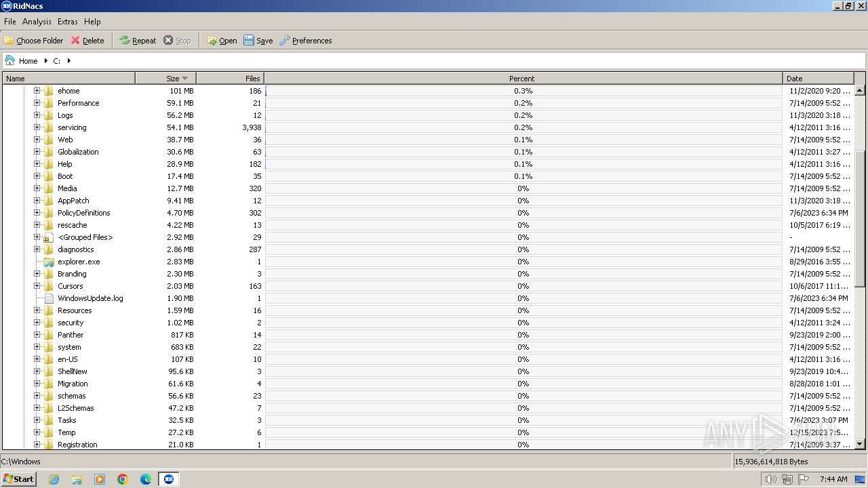Click the Home icon in path bar

coord(10,60)
